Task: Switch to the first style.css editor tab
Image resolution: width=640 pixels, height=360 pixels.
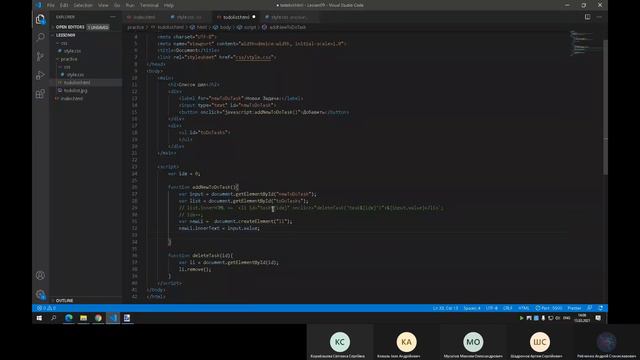Action: 188,17
